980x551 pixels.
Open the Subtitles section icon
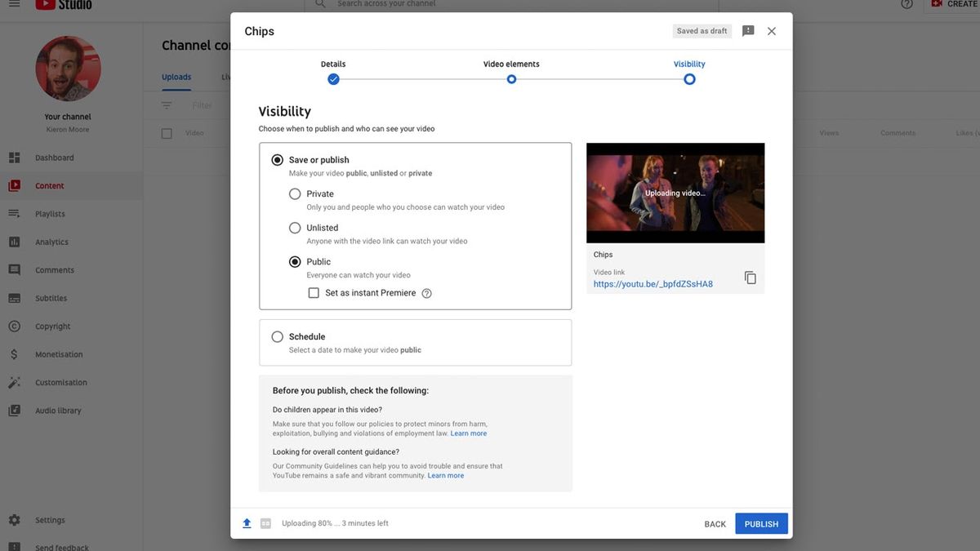pos(13,298)
